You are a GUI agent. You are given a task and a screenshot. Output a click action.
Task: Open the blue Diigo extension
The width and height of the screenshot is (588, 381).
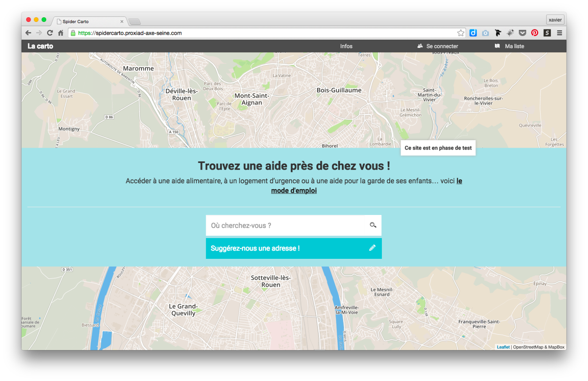click(473, 33)
